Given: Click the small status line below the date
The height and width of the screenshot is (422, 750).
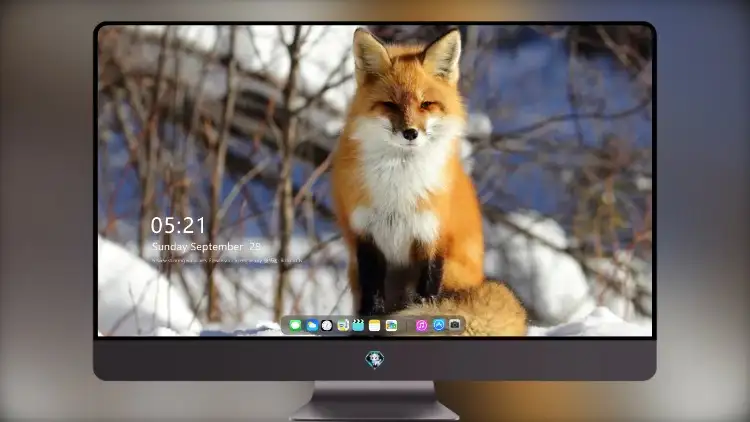Looking at the screenshot, I should coord(227,260).
